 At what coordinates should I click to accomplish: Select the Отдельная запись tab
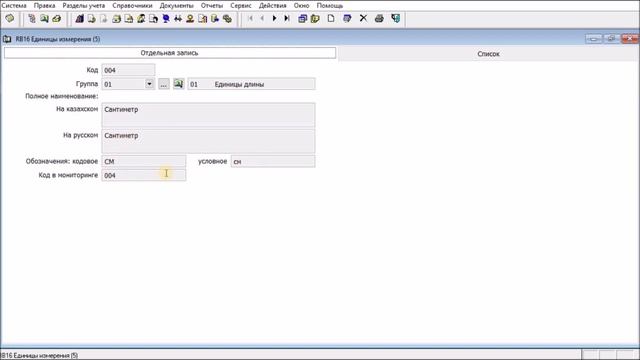pyautogui.click(x=170, y=53)
